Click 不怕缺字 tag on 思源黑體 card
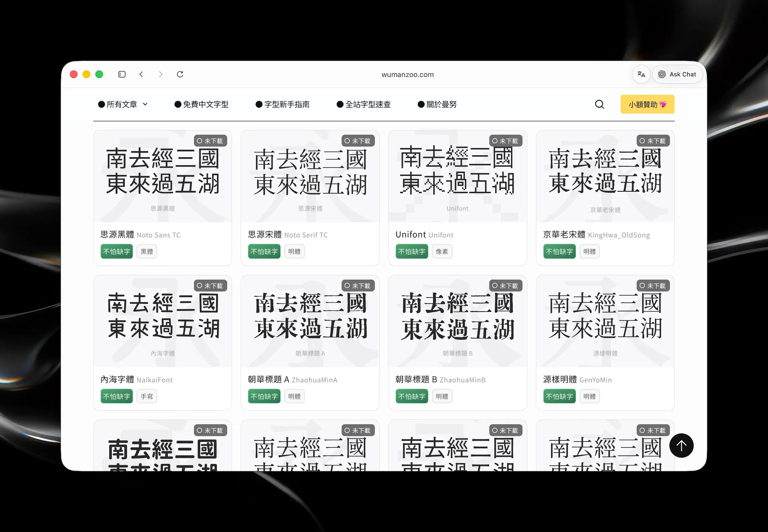Viewport: 768px width, 532px height. [117, 251]
